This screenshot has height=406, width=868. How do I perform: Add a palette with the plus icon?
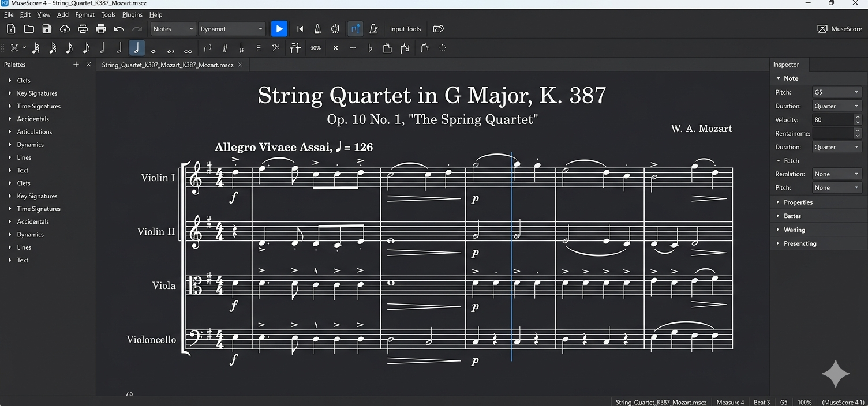(x=76, y=65)
